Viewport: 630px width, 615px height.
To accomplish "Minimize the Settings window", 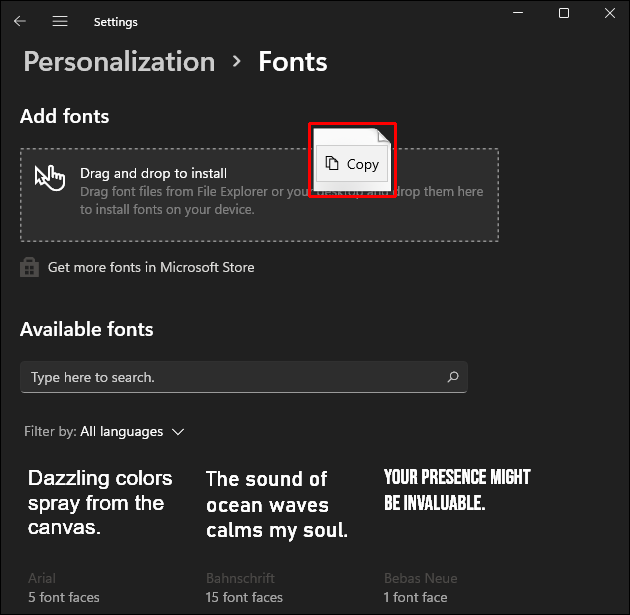I will tap(517, 14).
